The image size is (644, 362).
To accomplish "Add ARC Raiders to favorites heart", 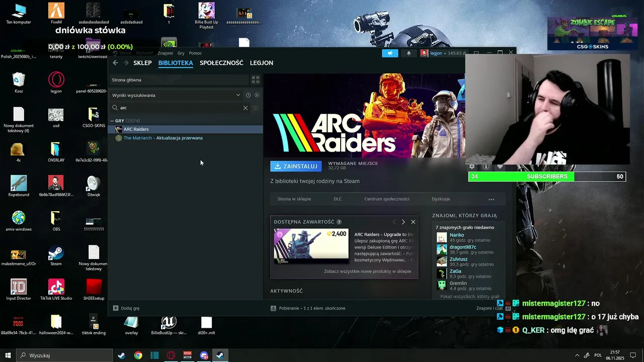I will click(500, 166).
